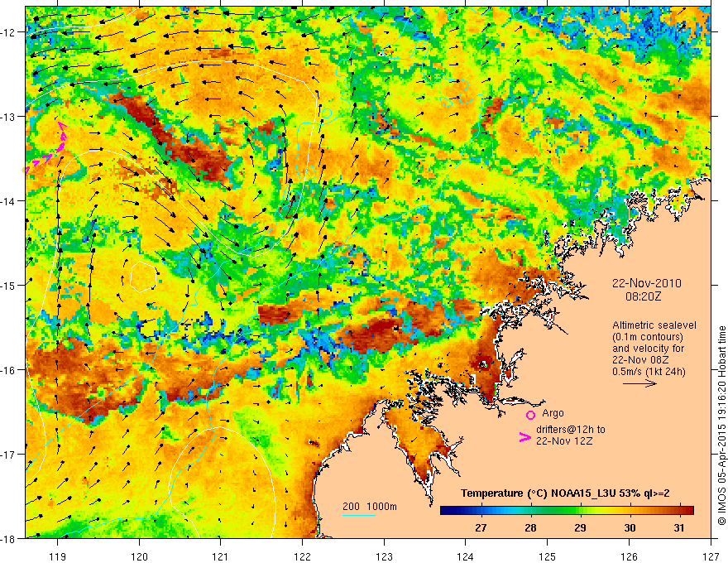The height and width of the screenshot is (563, 728).
Task: Click the 'drifters@12h to' legend text
Action: click(x=571, y=430)
